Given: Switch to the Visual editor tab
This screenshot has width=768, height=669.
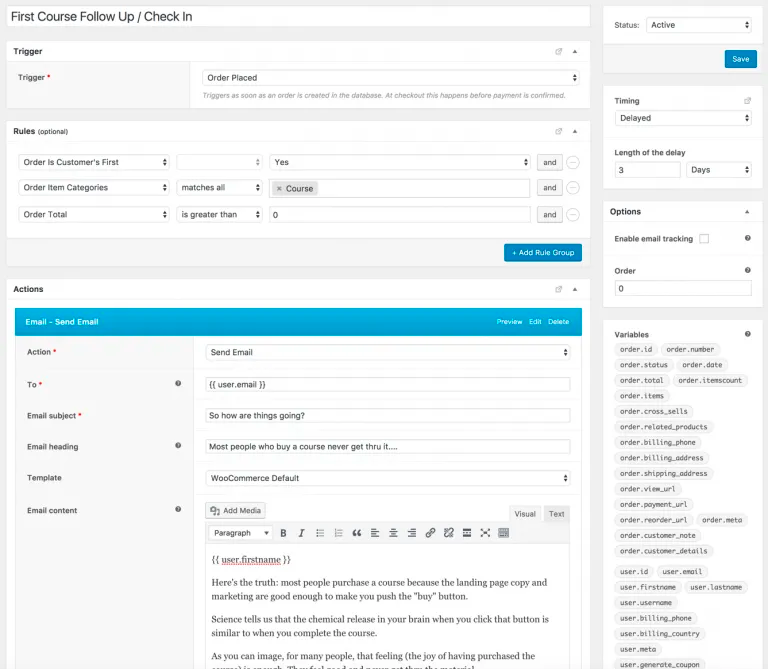Looking at the screenshot, I should click(x=525, y=514).
